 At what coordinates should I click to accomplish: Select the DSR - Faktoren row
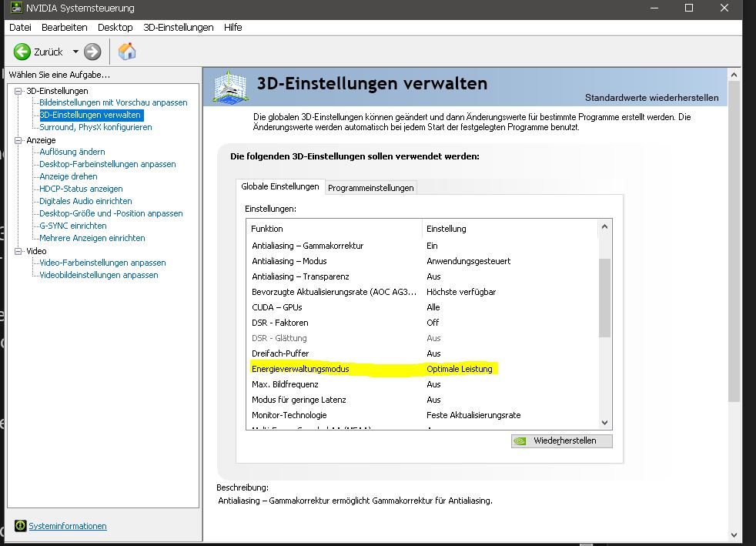pyautogui.click(x=423, y=323)
